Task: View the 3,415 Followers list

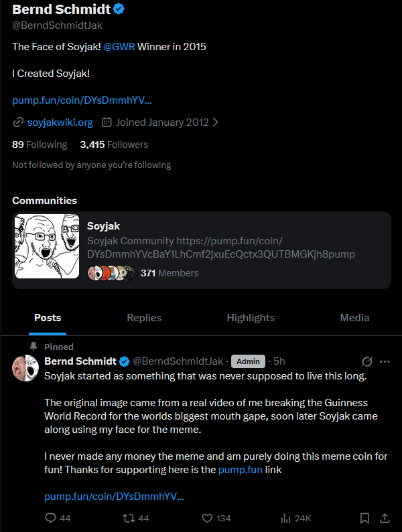Action: pyautogui.click(x=114, y=145)
